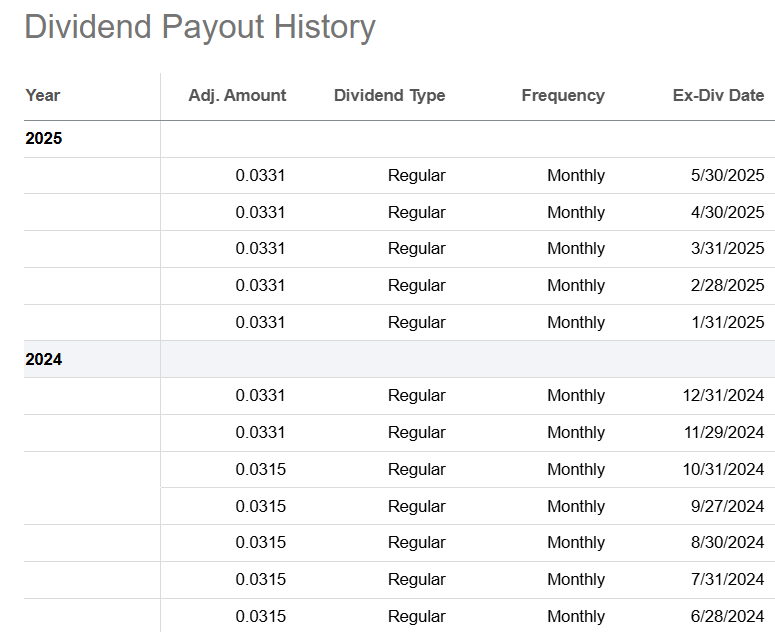Click the Dividend Type column header
Viewport: 775px width, 632px height.
[x=389, y=96]
